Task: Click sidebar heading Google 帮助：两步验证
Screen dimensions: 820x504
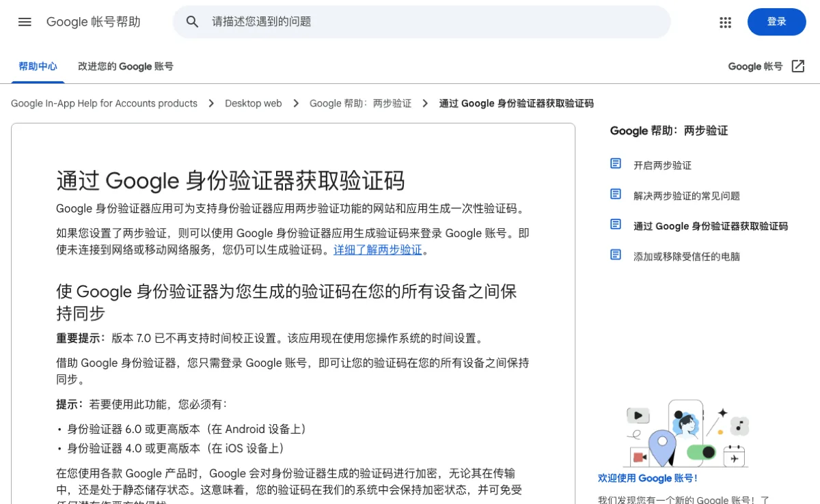Action: pyautogui.click(x=669, y=130)
